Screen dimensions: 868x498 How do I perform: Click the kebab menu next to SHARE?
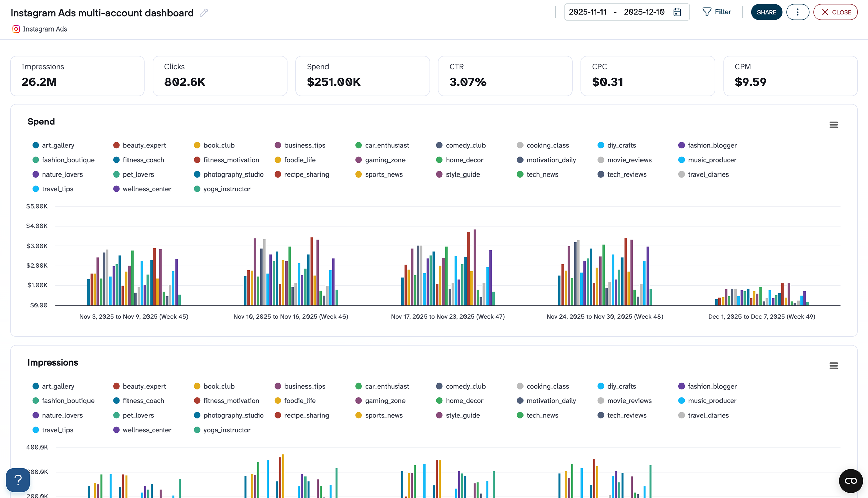(x=797, y=12)
